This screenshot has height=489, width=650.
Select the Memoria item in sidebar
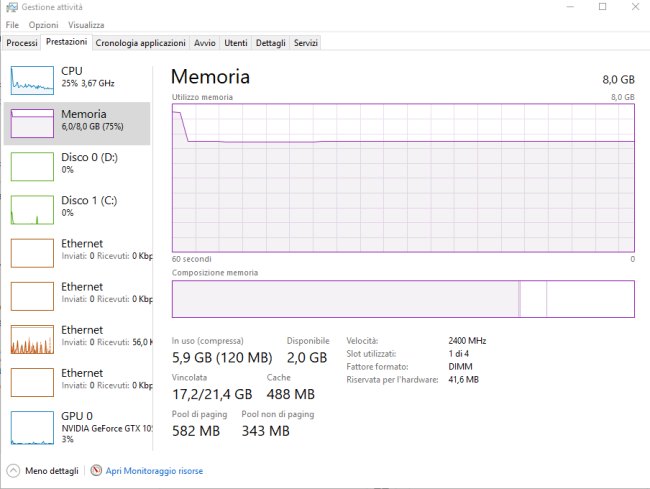[x=77, y=123]
